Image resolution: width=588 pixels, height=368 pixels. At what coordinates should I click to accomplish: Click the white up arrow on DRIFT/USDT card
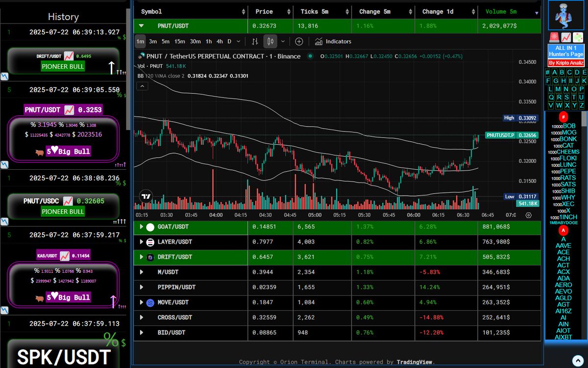click(x=111, y=68)
